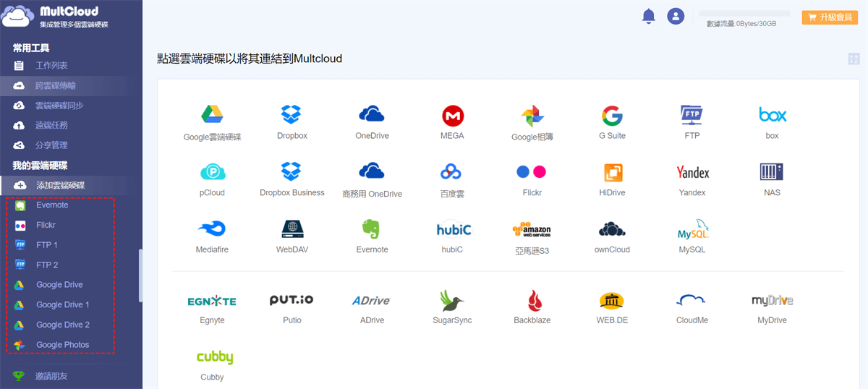Screen dimensions: 868x389
Task: Choose the NAS storage icon
Action: coord(772,171)
